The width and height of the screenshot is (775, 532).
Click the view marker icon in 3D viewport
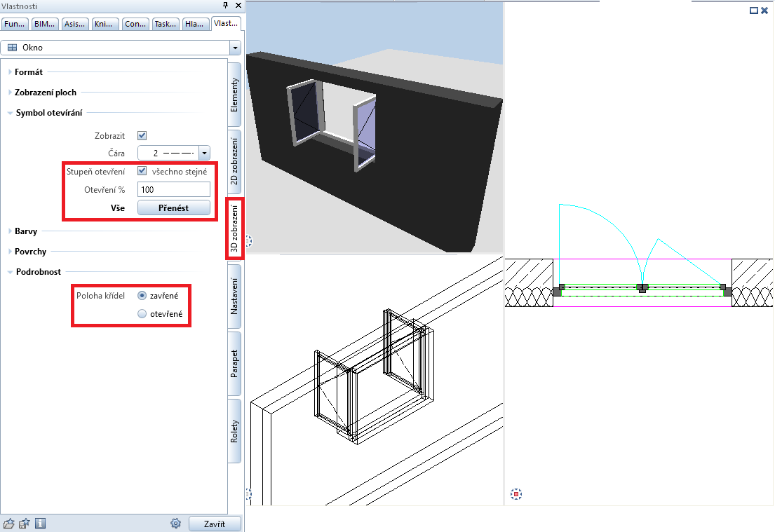pos(249,241)
